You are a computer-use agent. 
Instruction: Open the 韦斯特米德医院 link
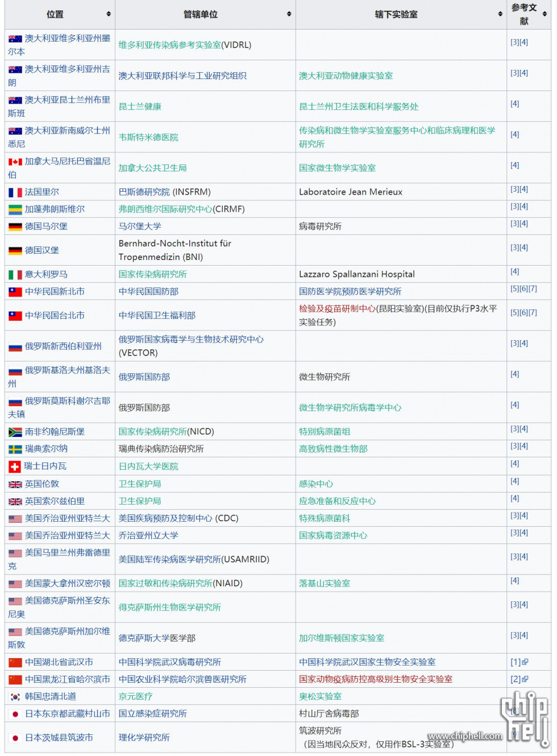[148, 137]
